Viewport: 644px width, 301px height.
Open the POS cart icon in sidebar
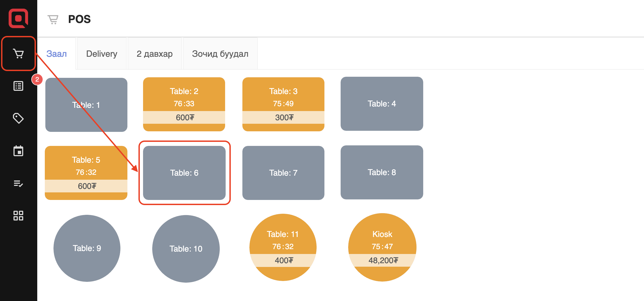[x=18, y=53]
